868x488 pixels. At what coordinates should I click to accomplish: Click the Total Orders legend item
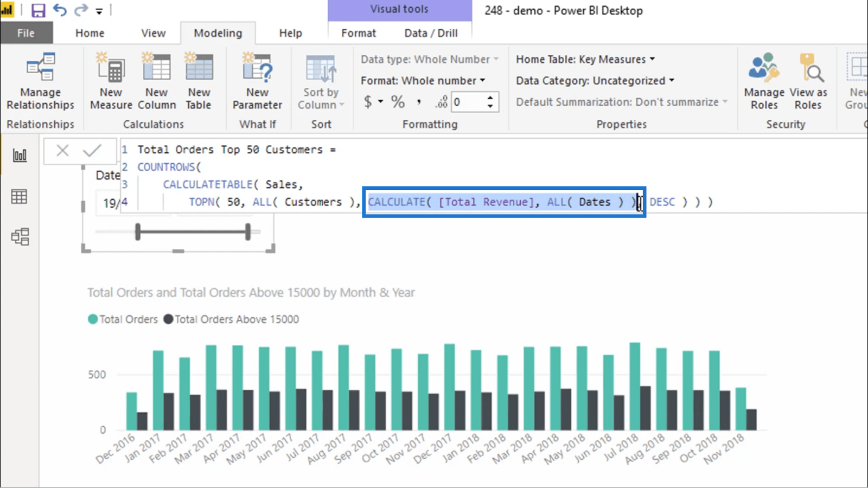(x=123, y=319)
